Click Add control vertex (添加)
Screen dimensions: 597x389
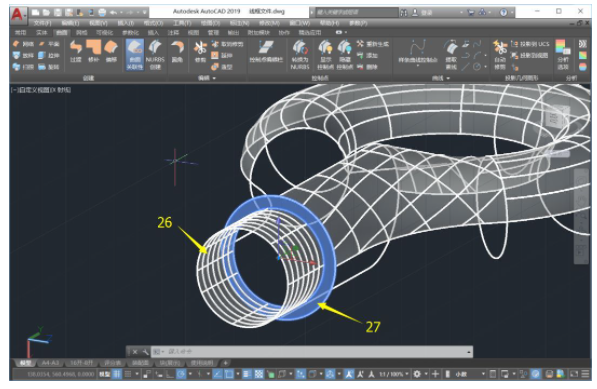pos(367,56)
